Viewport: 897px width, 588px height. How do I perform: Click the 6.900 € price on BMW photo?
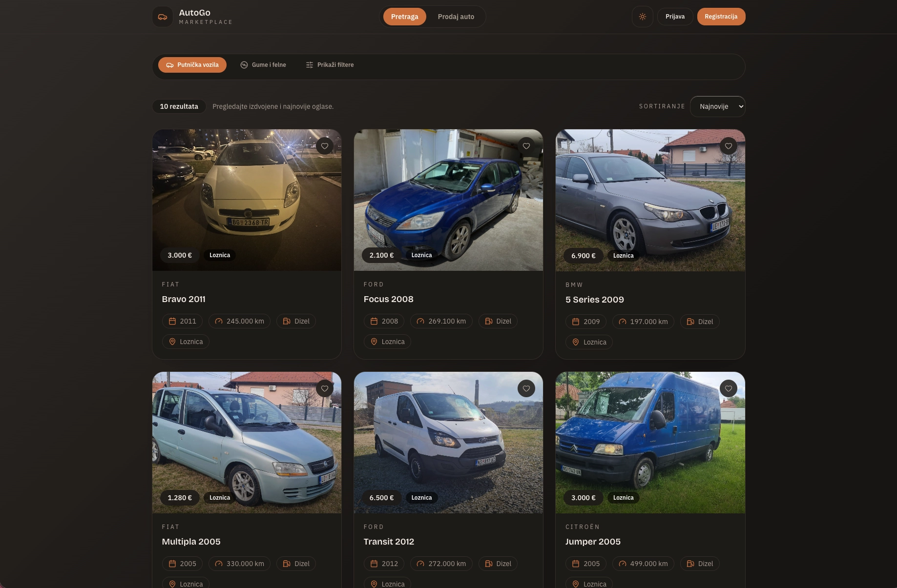(584, 256)
